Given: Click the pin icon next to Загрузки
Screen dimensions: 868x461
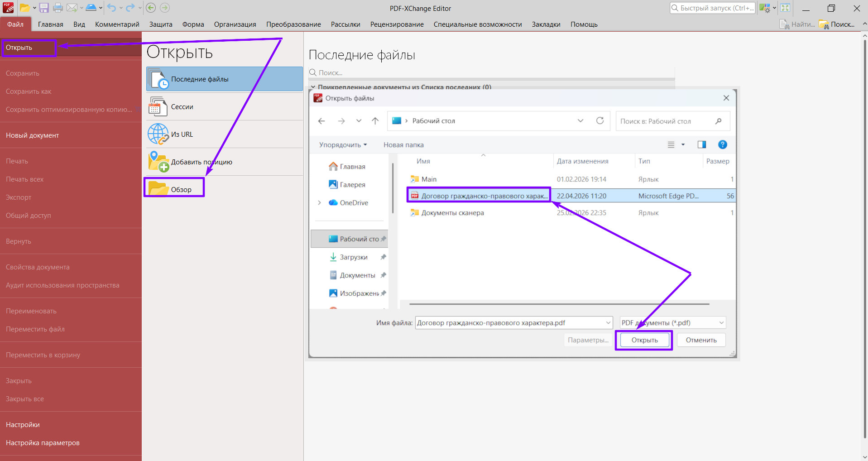Looking at the screenshot, I should [384, 257].
